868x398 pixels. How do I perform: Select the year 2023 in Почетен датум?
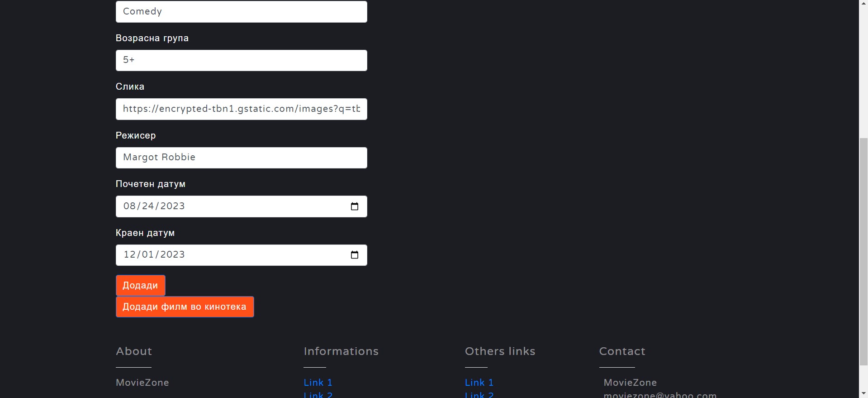(x=172, y=206)
